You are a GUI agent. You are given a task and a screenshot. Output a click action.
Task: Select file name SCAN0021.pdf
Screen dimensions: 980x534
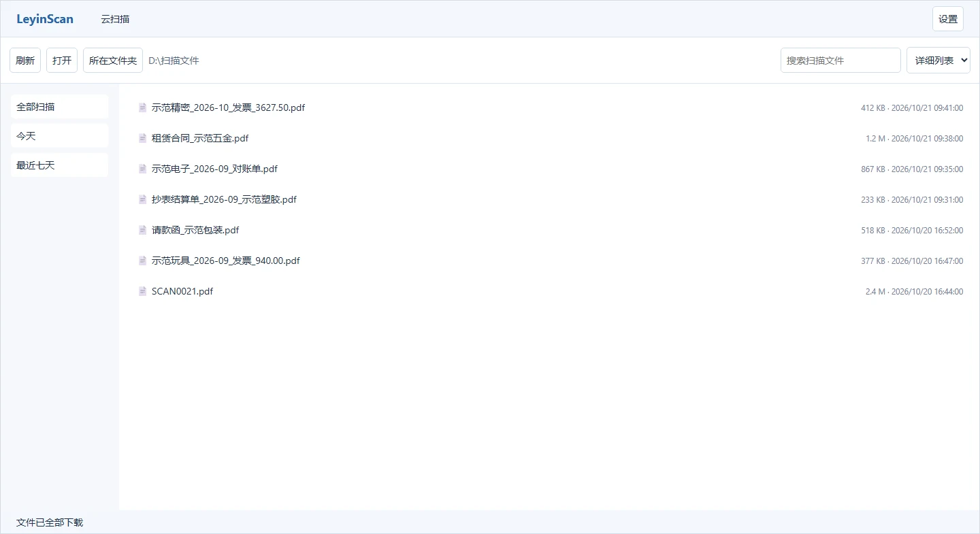(182, 291)
